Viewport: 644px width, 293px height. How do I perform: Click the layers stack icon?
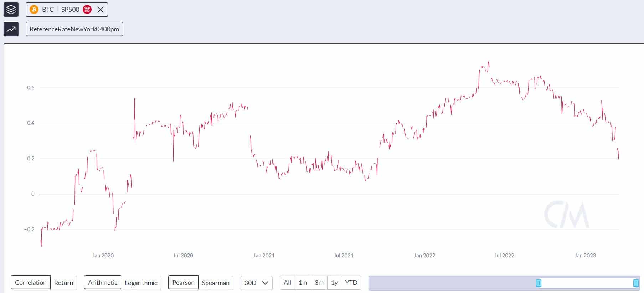point(11,10)
